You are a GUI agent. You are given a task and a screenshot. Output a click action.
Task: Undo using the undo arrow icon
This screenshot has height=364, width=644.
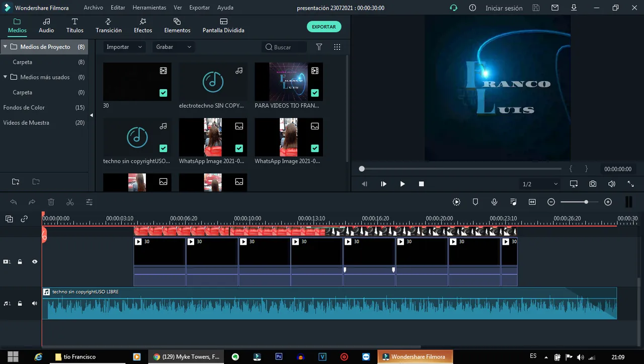click(x=14, y=202)
